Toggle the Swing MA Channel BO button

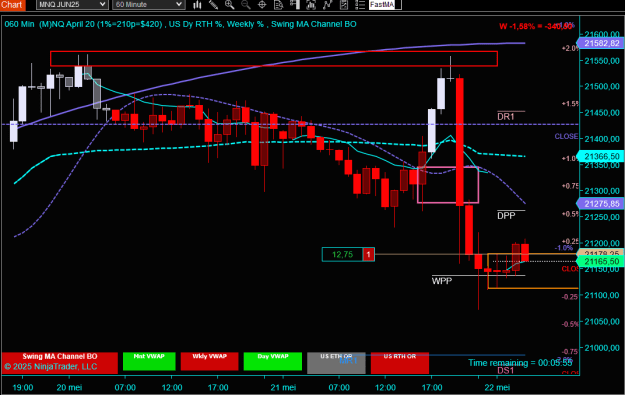coord(60,362)
